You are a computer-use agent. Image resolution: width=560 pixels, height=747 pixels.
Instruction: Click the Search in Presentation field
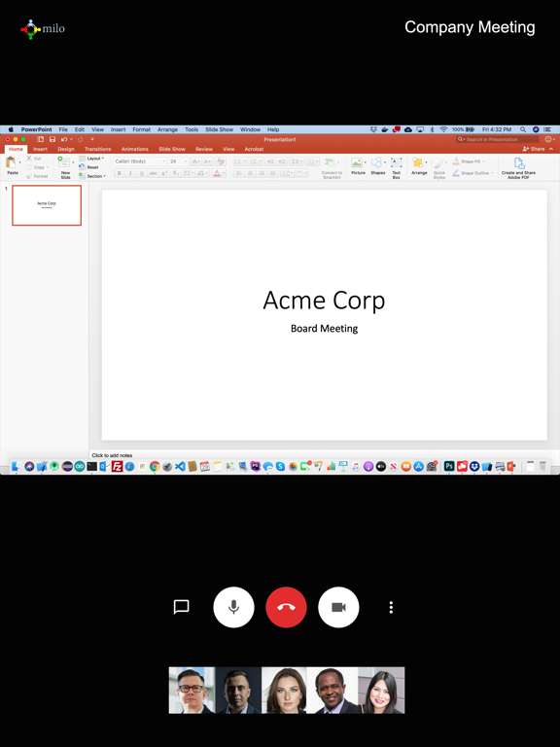pyautogui.click(x=497, y=139)
